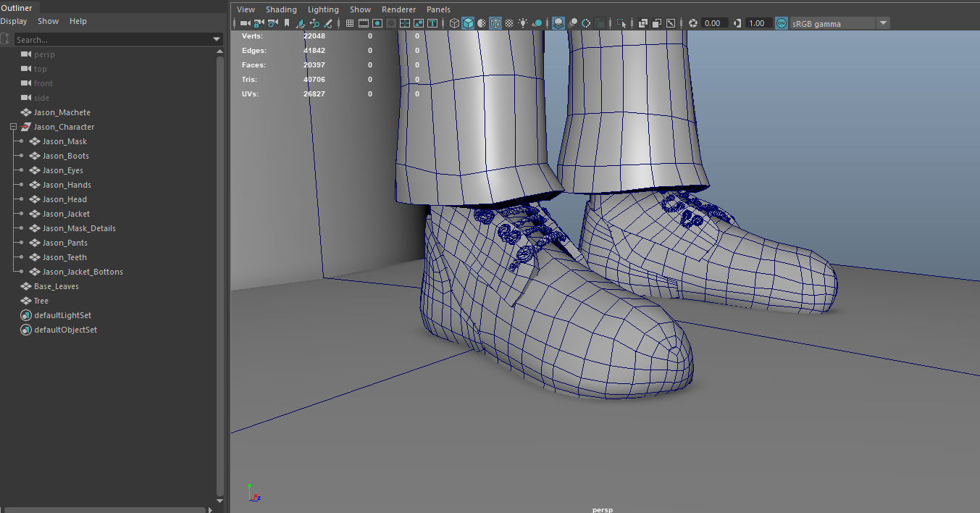Click the Safe Action icon

click(x=419, y=23)
